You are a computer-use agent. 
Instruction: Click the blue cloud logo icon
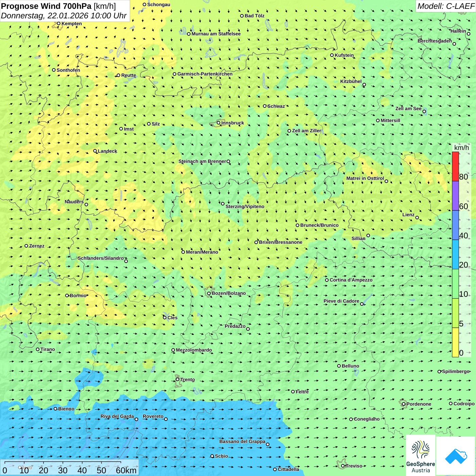tap(456, 456)
